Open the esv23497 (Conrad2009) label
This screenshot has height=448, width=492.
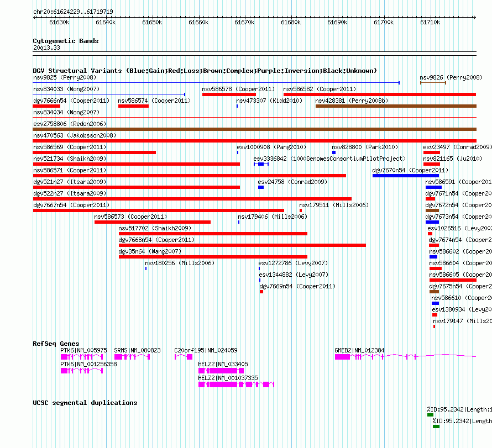pos(457,147)
